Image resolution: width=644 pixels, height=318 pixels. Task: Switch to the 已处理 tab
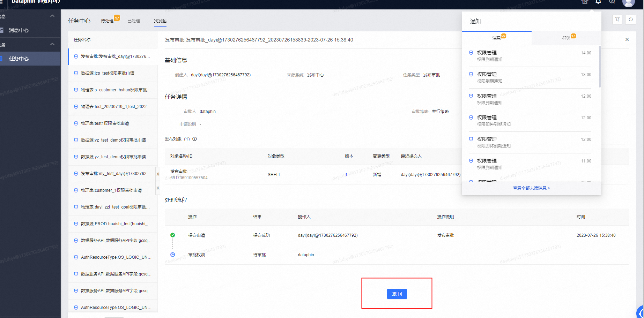(134, 21)
